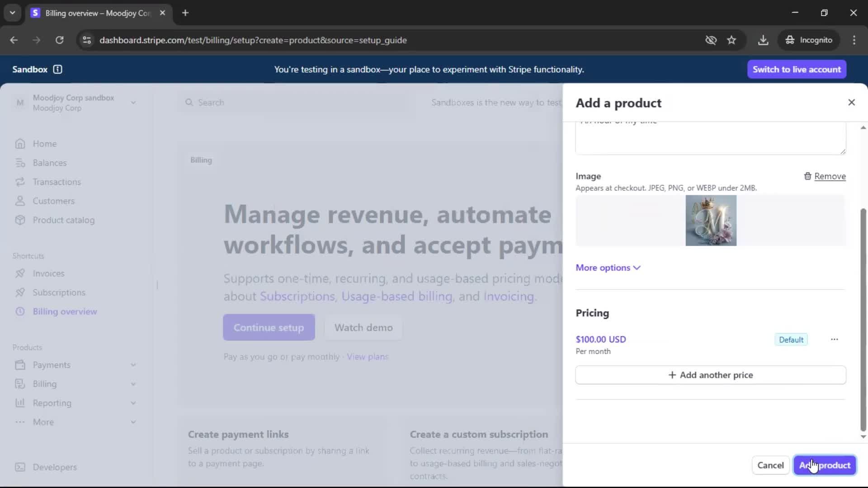868x488 pixels.
Task: Click the product image thumbnail
Action: (x=711, y=221)
